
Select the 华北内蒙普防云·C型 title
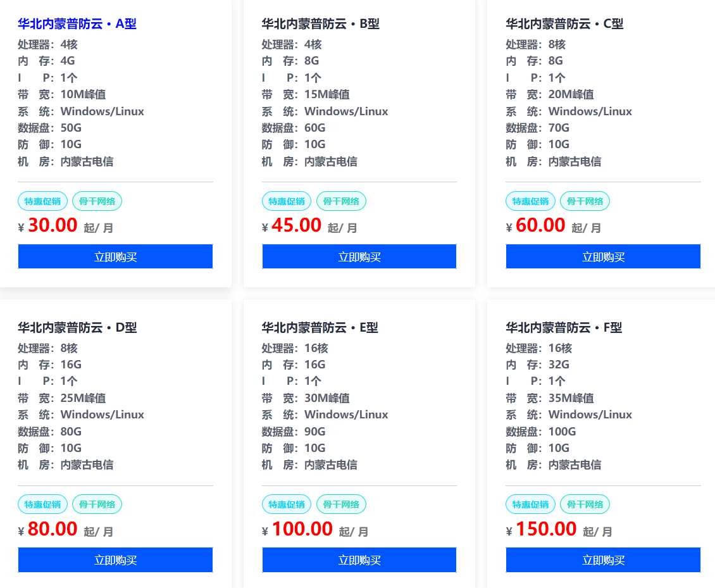pyautogui.click(x=564, y=24)
